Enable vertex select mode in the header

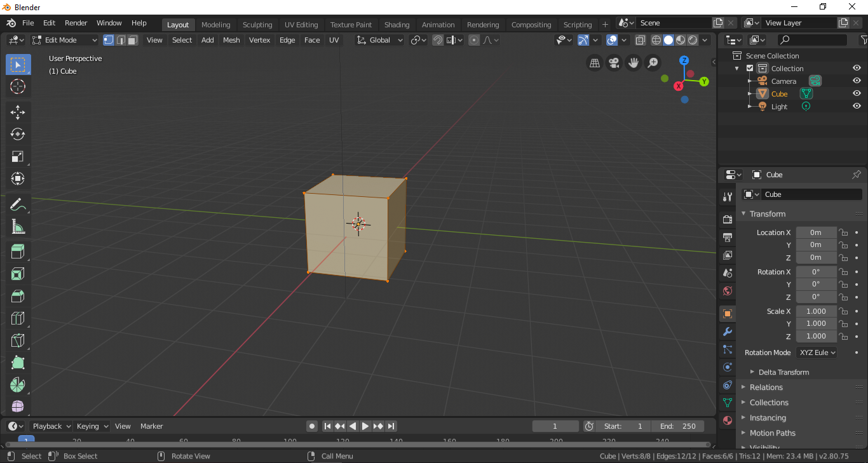(x=109, y=40)
